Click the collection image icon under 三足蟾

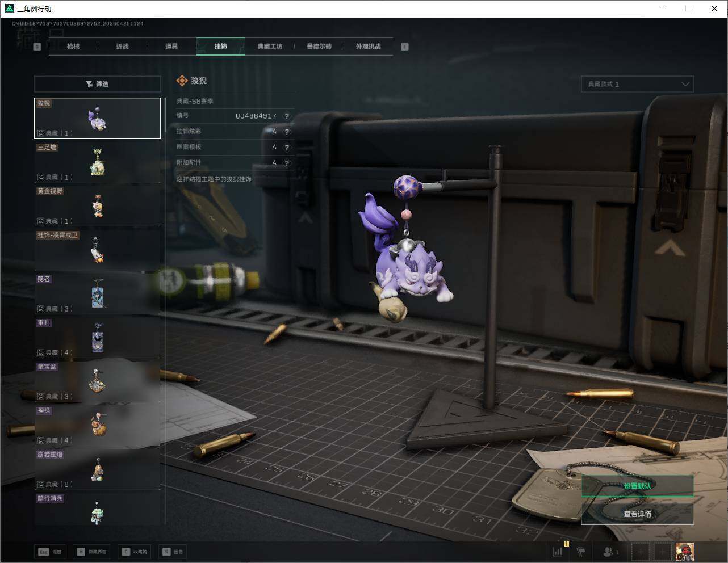(41, 177)
